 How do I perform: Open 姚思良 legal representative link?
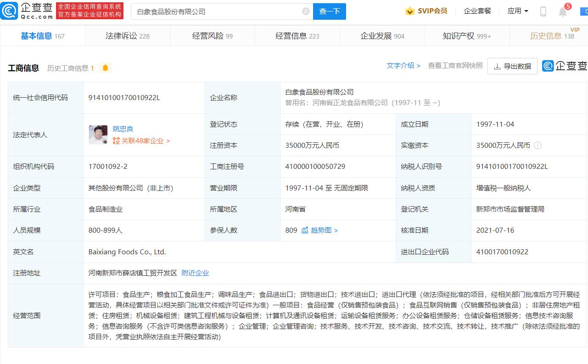click(x=123, y=129)
